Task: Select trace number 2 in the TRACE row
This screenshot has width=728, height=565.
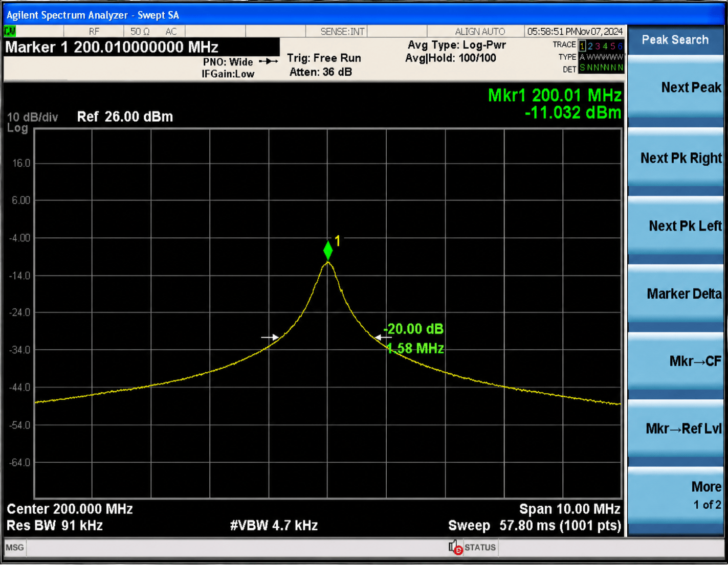Action: 590,46
